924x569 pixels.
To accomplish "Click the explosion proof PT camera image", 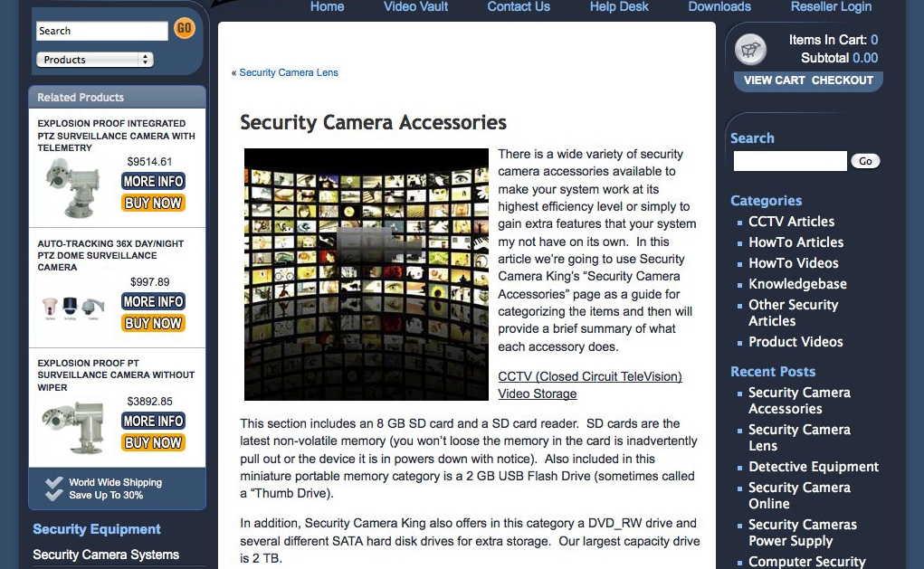I will coord(74,428).
